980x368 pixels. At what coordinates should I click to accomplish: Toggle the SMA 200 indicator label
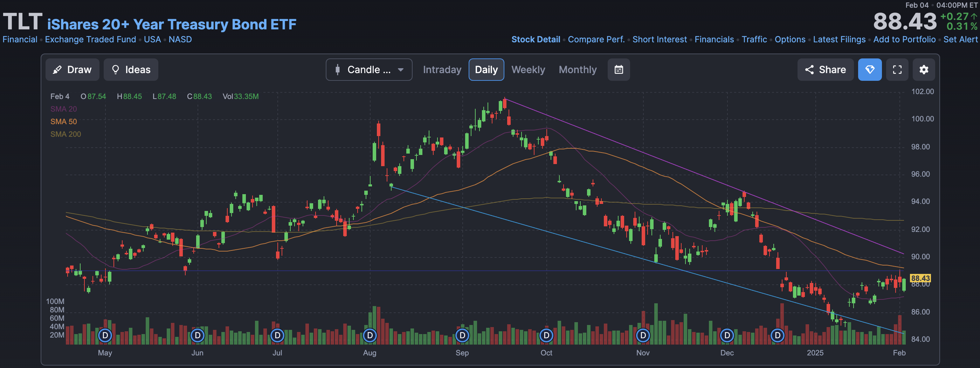65,134
